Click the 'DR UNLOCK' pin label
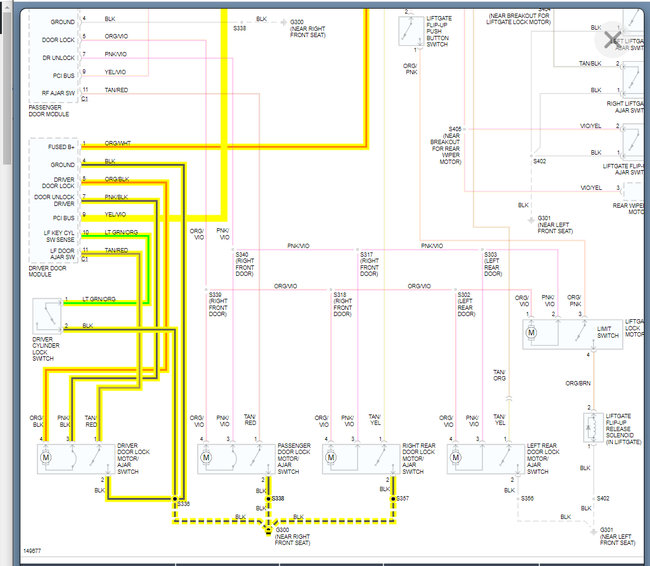 click(58, 58)
